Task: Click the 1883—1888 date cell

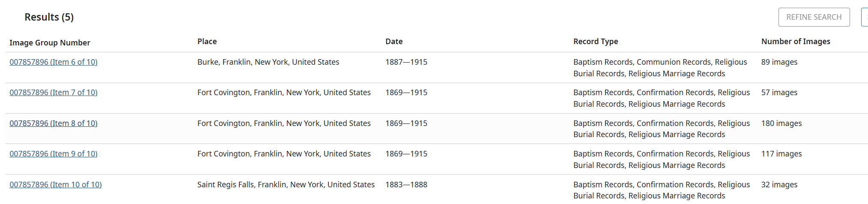Action: [406, 185]
